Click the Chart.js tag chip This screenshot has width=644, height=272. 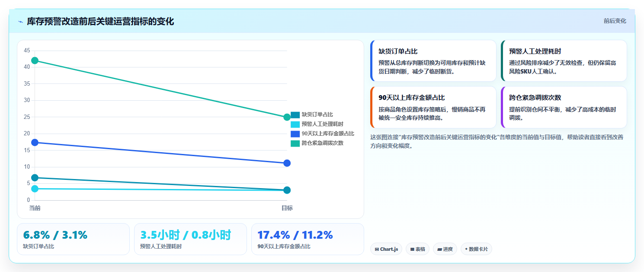[x=386, y=249]
